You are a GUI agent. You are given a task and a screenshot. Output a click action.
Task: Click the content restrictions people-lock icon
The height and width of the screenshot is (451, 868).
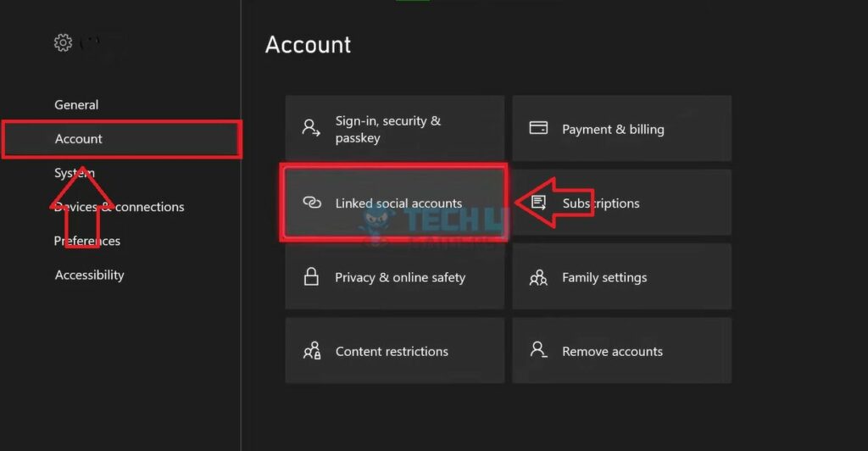point(312,350)
